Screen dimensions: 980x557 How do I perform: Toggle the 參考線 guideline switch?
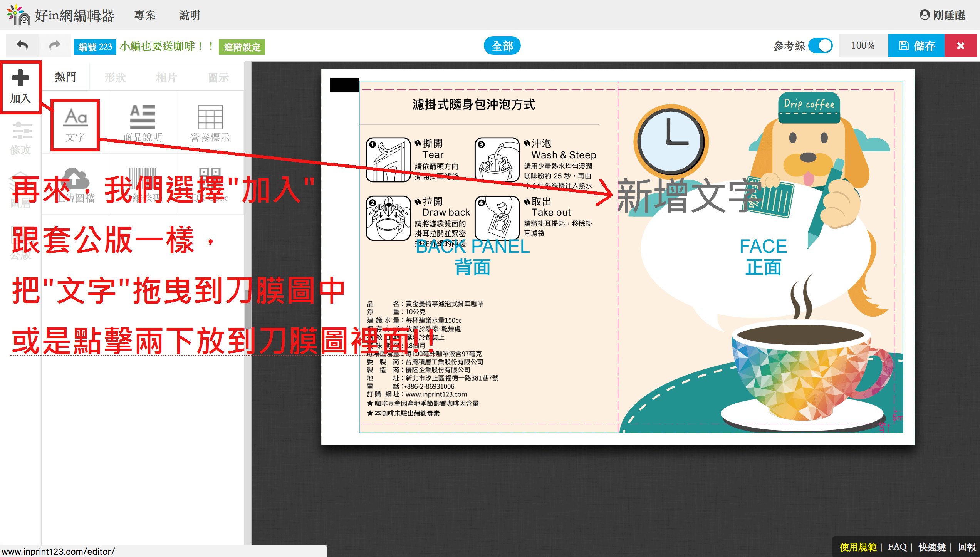click(821, 46)
